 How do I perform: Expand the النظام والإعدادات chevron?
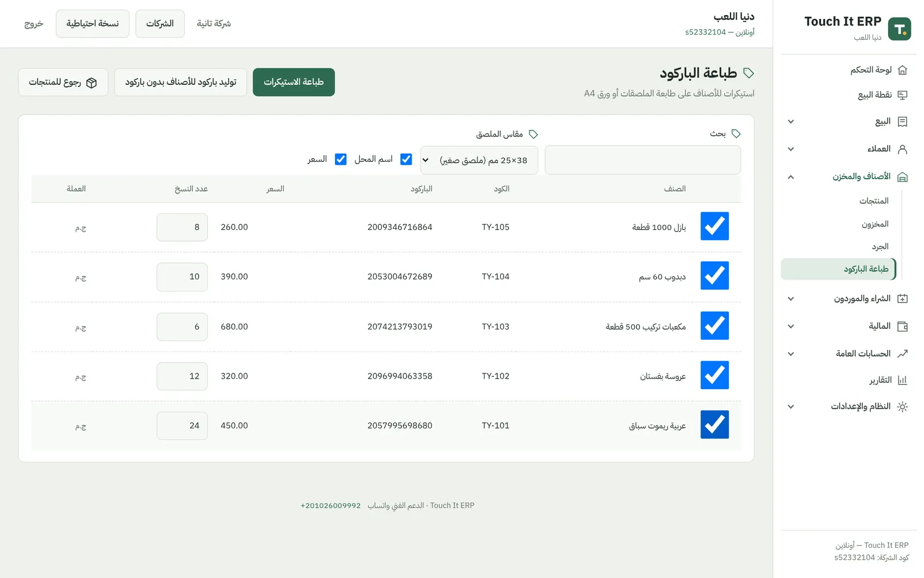(x=791, y=407)
